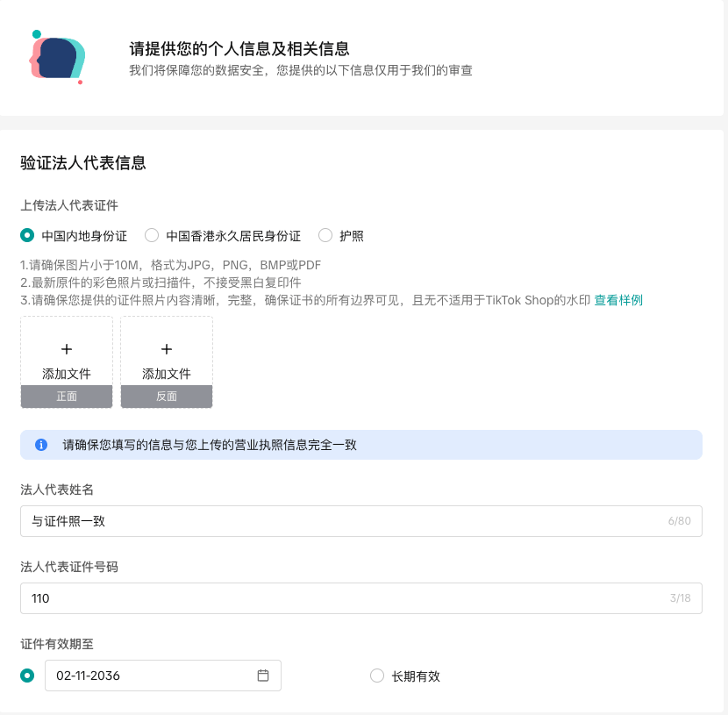Viewport: 728px width, 715px height.
Task: Click the info icon in the blue banner
Action: (x=41, y=445)
